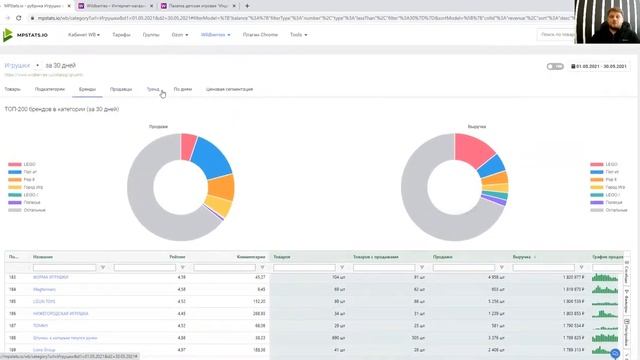Toggle Остальные in the left chart legend
Screen dimensions: 640x360
[x=27, y=210]
